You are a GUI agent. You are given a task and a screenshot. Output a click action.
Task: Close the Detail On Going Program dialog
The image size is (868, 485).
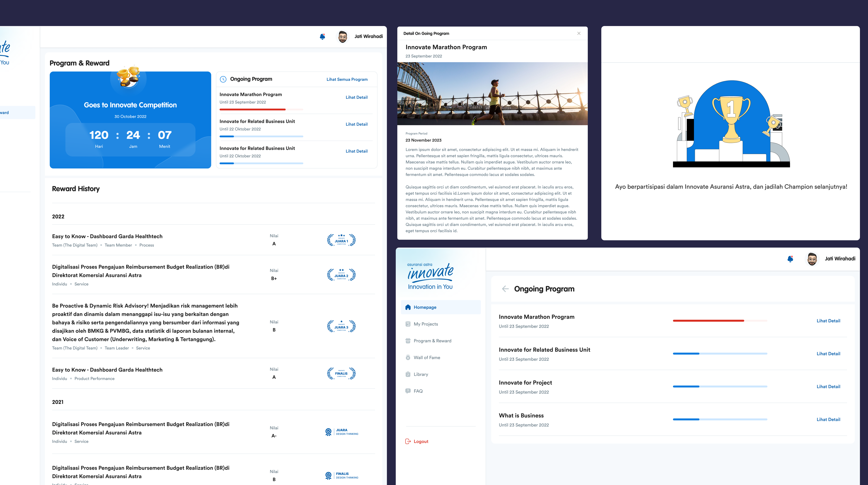tap(579, 33)
